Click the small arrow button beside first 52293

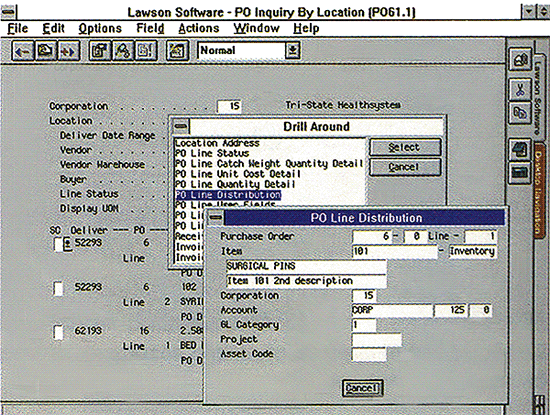click(x=68, y=244)
